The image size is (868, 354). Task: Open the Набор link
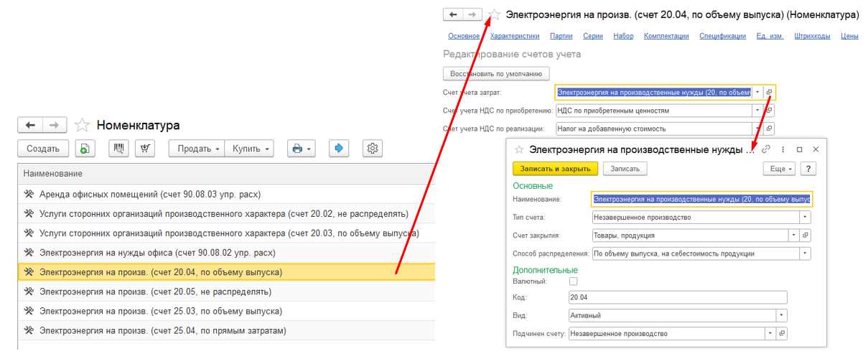pos(623,36)
